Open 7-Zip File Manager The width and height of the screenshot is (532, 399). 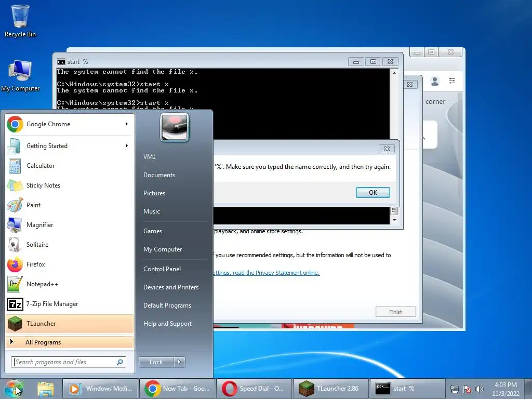tap(70, 303)
